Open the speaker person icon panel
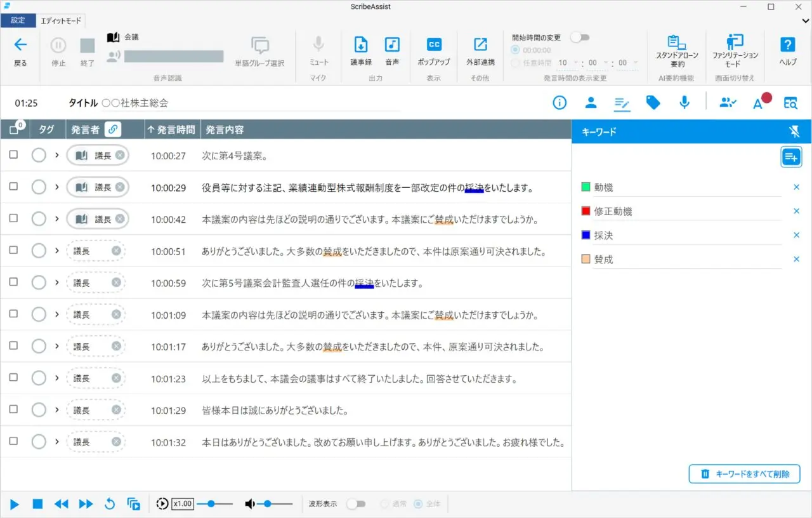The image size is (812, 518). click(x=591, y=103)
